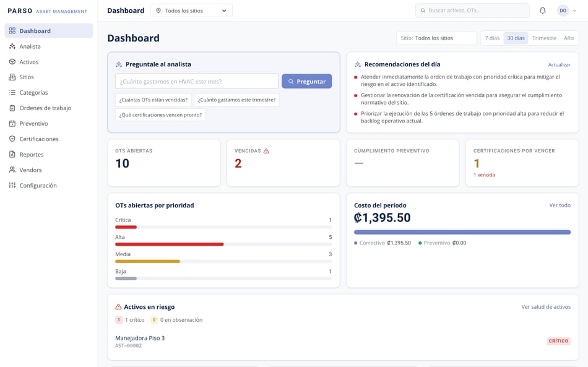
Task: Select the Trimestre period tab
Action: [x=544, y=38]
